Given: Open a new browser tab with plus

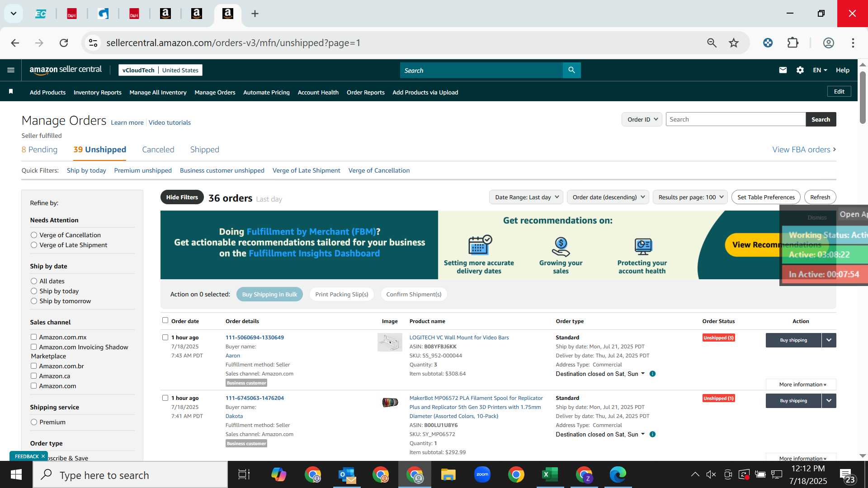Looking at the screenshot, I should tap(255, 14).
